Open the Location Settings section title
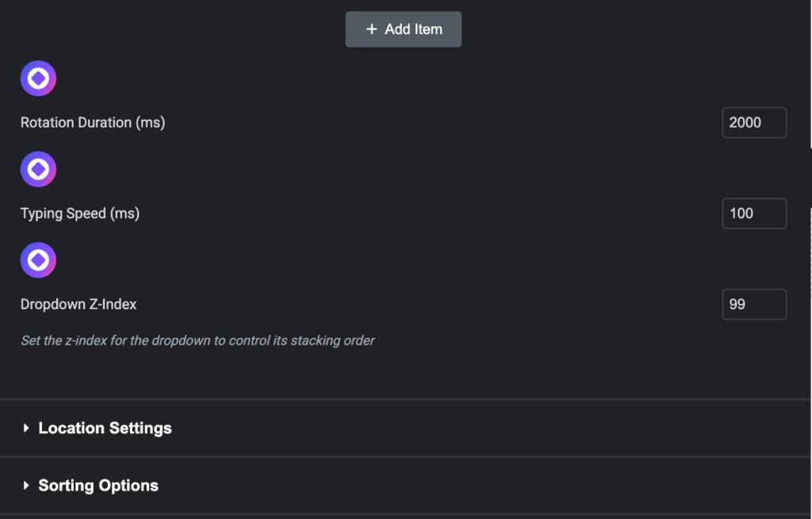Viewport: 812px width, 519px height. (105, 428)
